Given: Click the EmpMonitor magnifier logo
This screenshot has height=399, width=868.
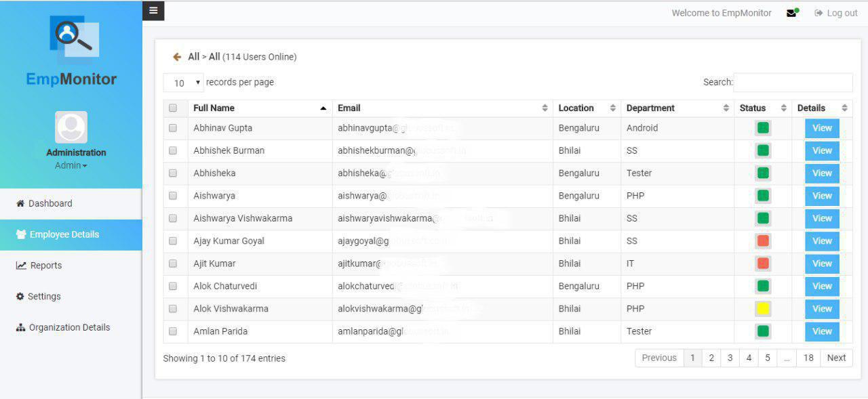Looking at the screenshot, I should coord(74,38).
